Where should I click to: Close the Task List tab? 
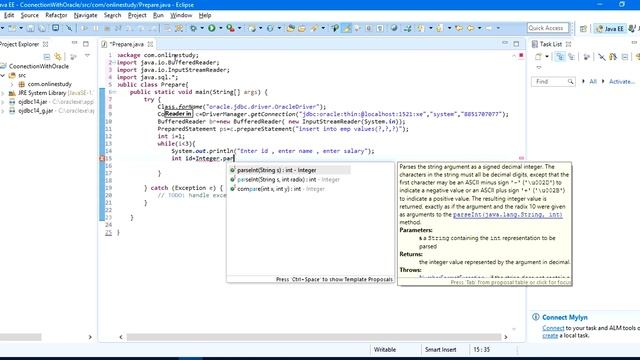[x=569, y=44]
